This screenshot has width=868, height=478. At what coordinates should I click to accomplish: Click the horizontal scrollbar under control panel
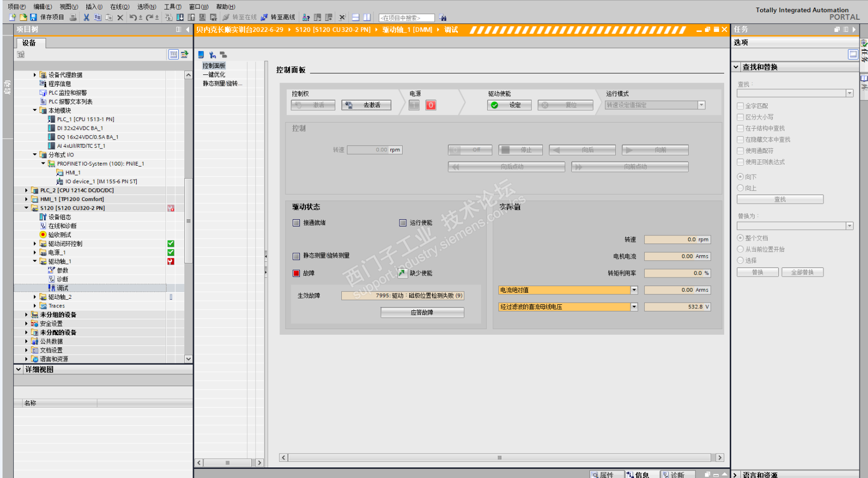coord(499,457)
